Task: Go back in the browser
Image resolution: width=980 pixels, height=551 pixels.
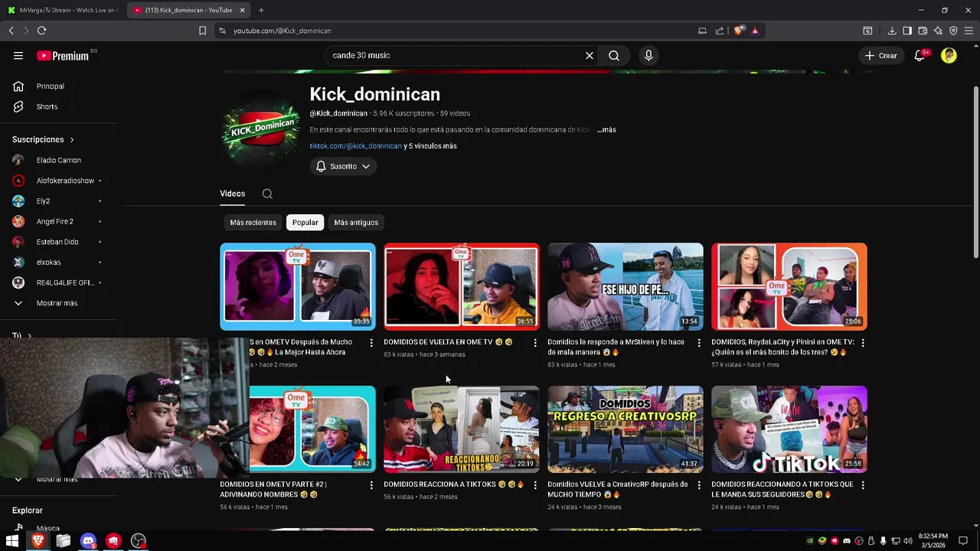Action: point(11,31)
